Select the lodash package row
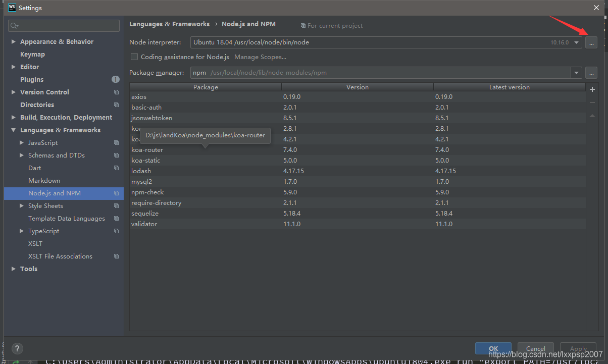This screenshot has width=608, height=364. point(358,171)
